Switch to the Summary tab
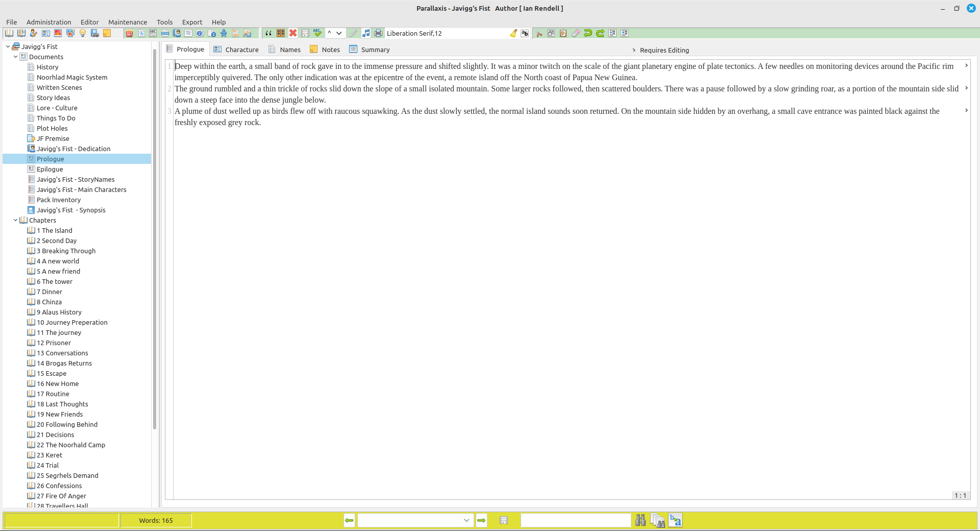The width and height of the screenshot is (980, 531). click(375, 50)
